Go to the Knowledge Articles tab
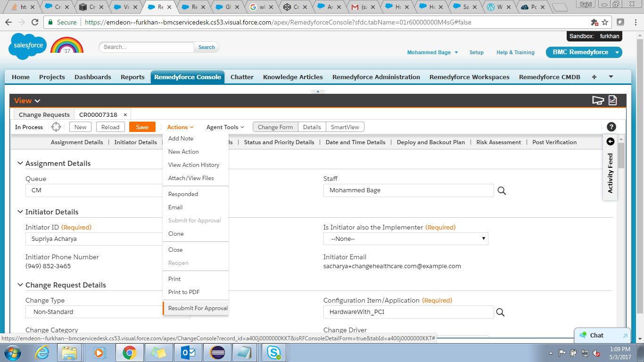 point(293,77)
